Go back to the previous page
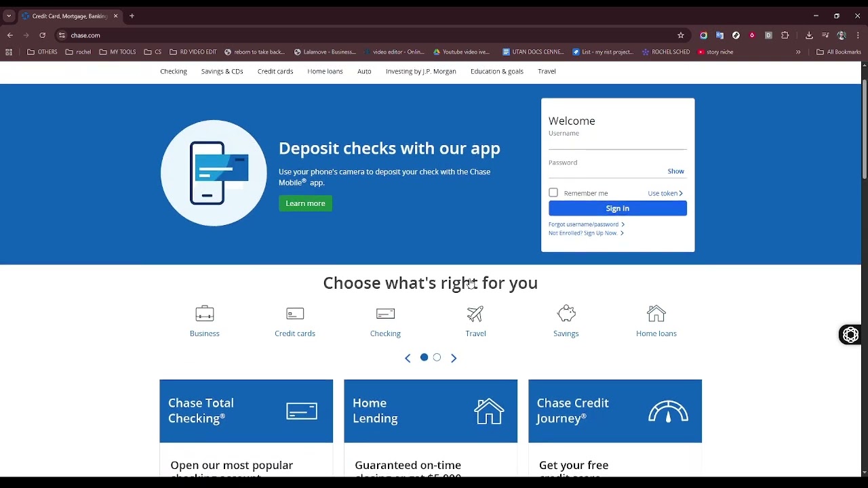The width and height of the screenshot is (868, 488). click(x=10, y=35)
